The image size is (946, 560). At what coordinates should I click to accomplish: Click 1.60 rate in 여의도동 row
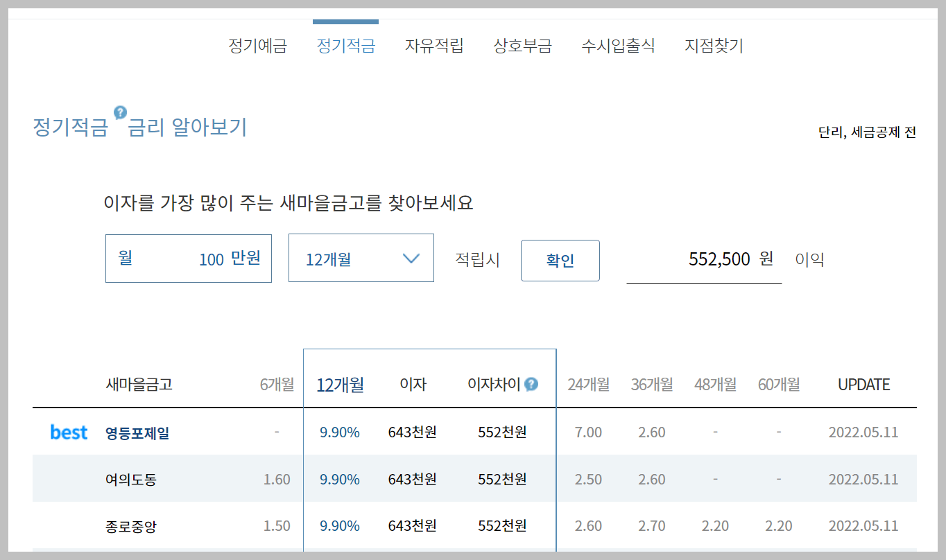[277, 480]
